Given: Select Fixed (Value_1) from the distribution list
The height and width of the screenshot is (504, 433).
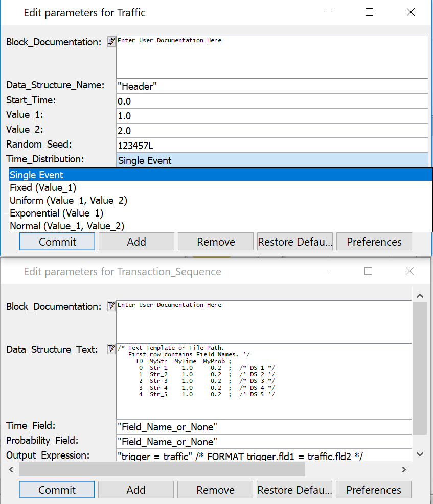Looking at the screenshot, I should point(43,187).
